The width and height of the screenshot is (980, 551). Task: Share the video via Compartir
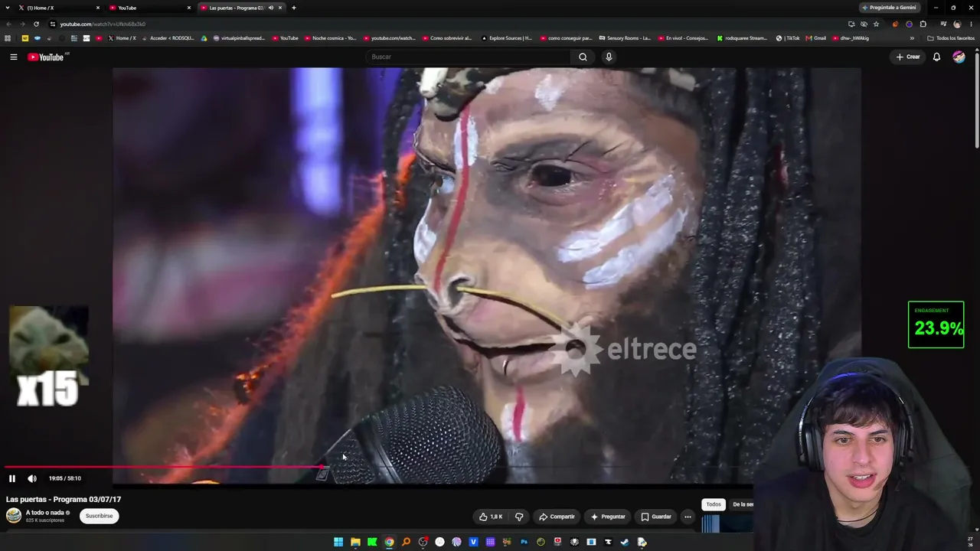click(557, 517)
